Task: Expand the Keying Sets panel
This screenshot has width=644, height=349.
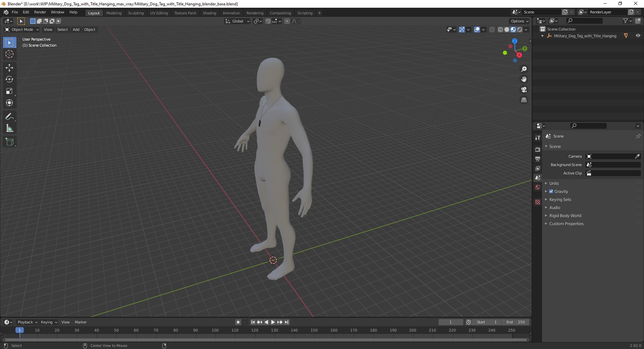Action: coord(560,199)
